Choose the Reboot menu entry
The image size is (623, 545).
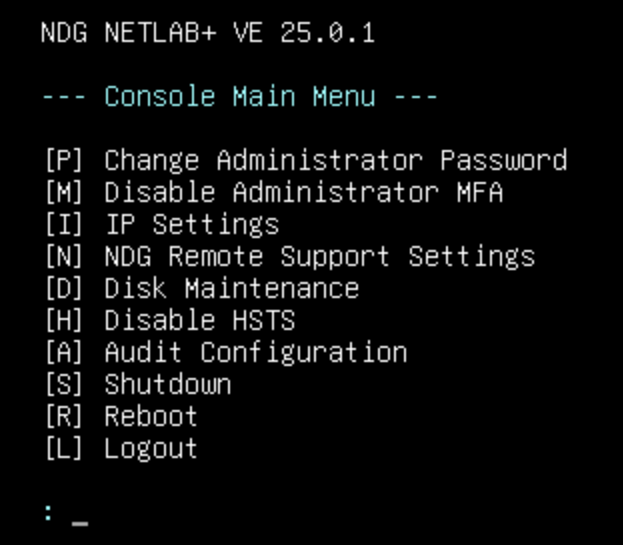(x=151, y=417)
